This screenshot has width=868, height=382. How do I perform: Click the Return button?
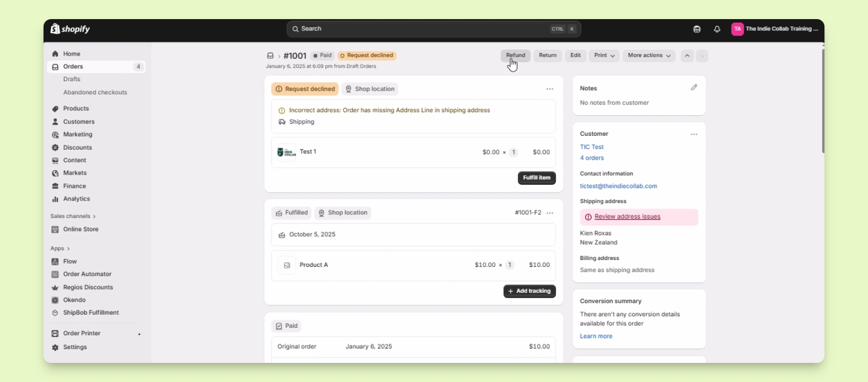[548, 56]
